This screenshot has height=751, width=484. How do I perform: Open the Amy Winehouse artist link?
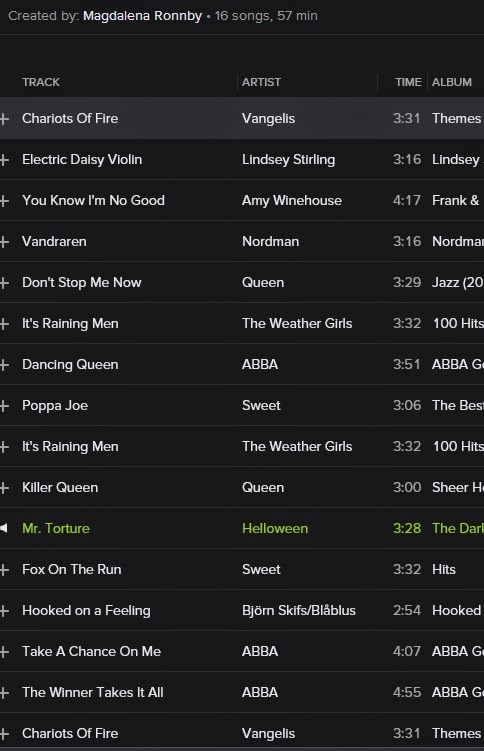[292, 200]
